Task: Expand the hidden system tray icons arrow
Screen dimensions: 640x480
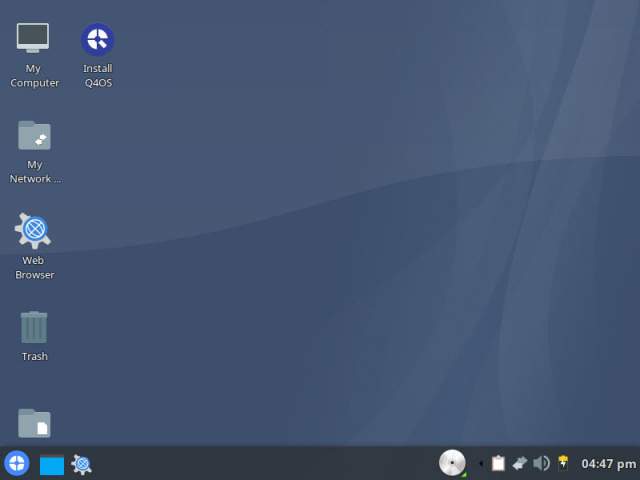Action: pyautogui.click(x=481, y=464)
